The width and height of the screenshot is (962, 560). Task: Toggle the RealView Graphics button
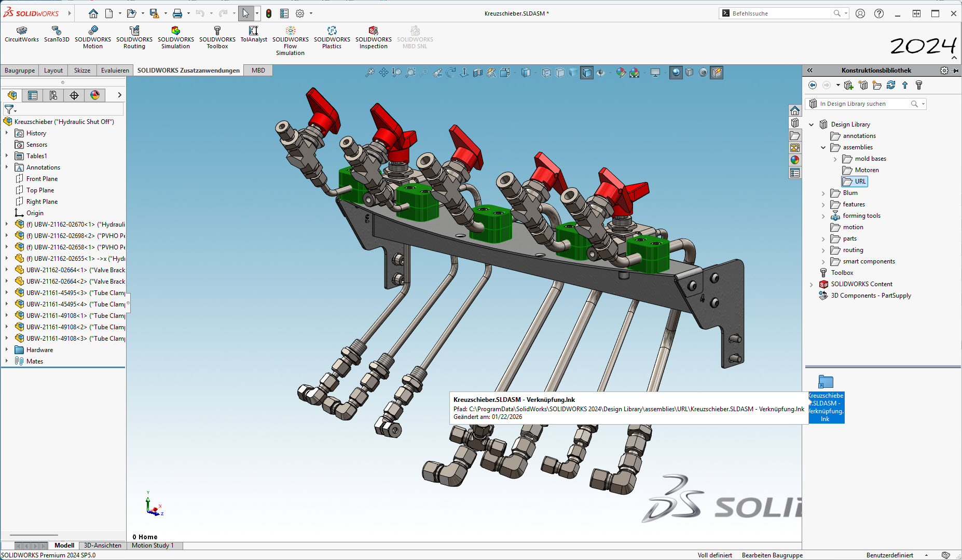coord(676,73)
